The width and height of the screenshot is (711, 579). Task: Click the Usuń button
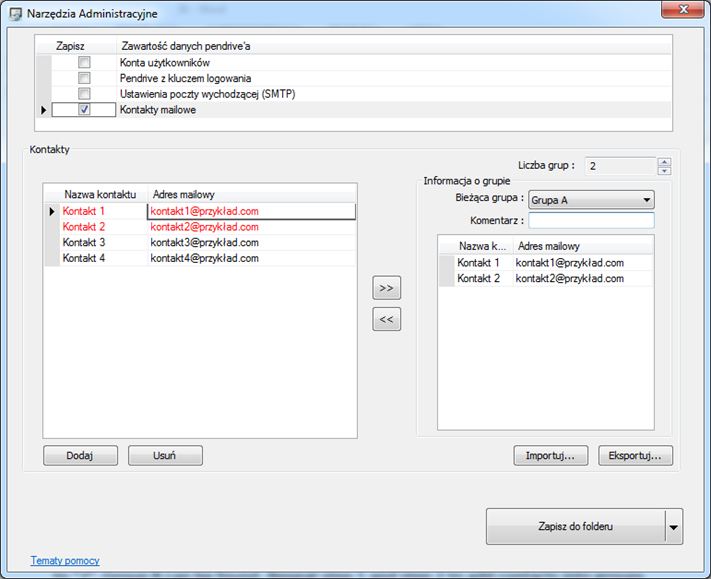pos(165,456)
